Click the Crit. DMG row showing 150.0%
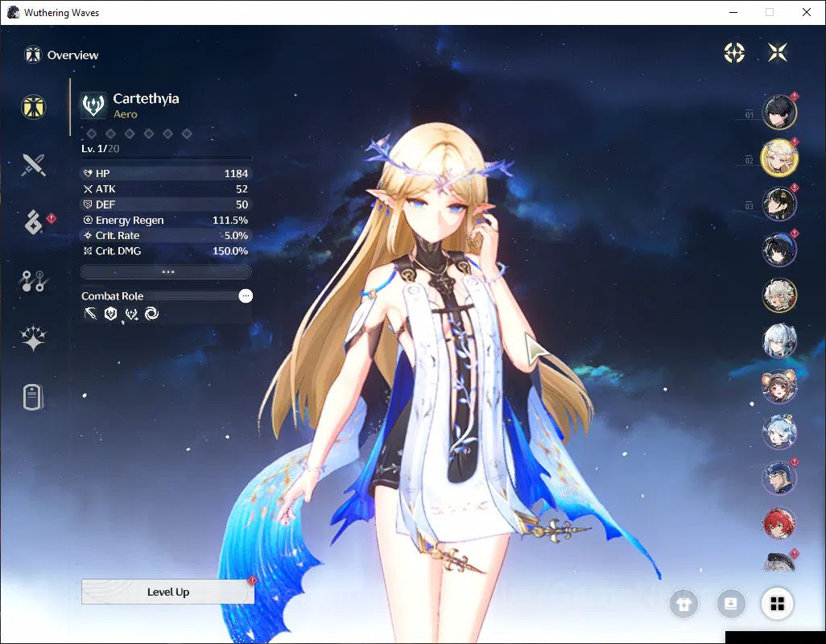This screenshot has width=826, height=644. [166, 251]
